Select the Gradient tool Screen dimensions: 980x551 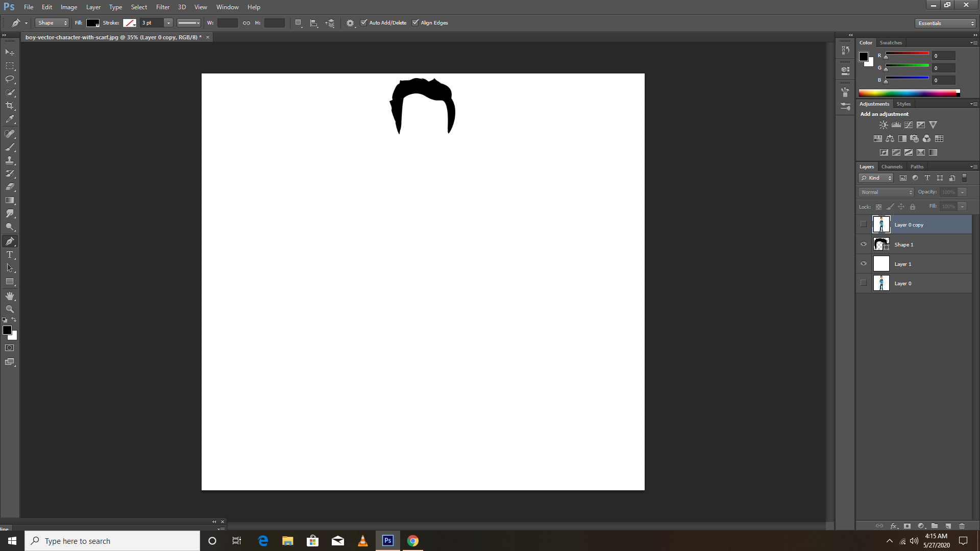coord(10,201)
